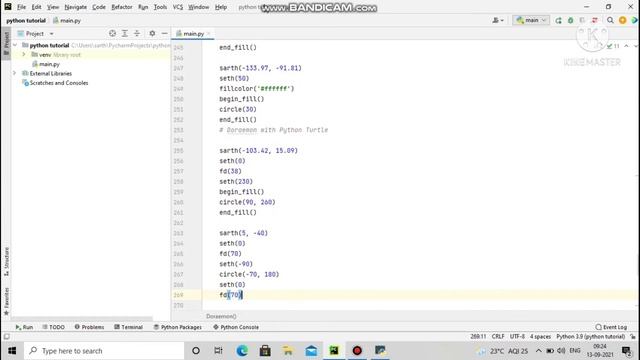Click the IDE updates orange icon
The image size is (640, 360).
click(622, 20)
